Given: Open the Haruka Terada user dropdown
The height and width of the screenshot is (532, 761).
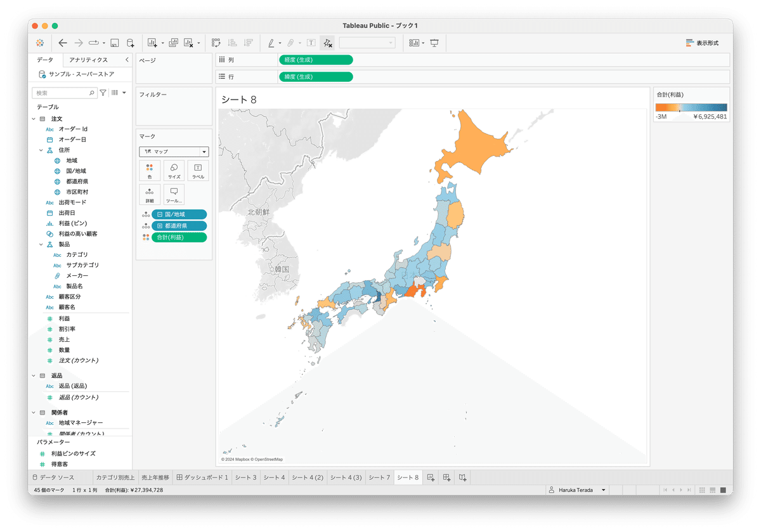Looking at the screenshot, I should click(x=576, y=490).
